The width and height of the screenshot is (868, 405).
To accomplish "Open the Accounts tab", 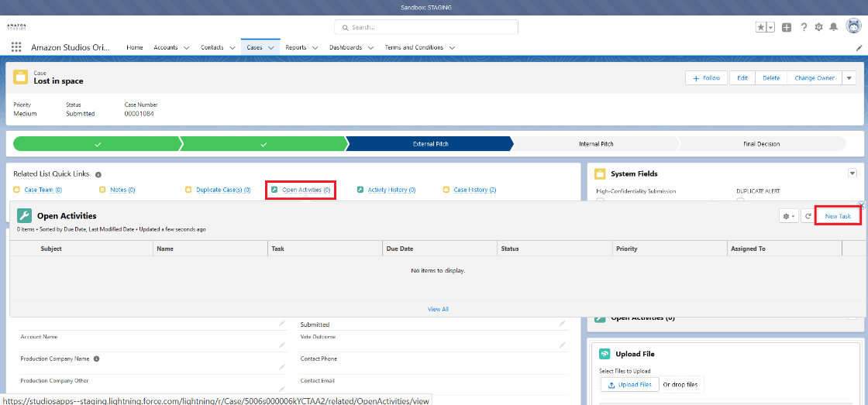I will [x=166, y=47].
